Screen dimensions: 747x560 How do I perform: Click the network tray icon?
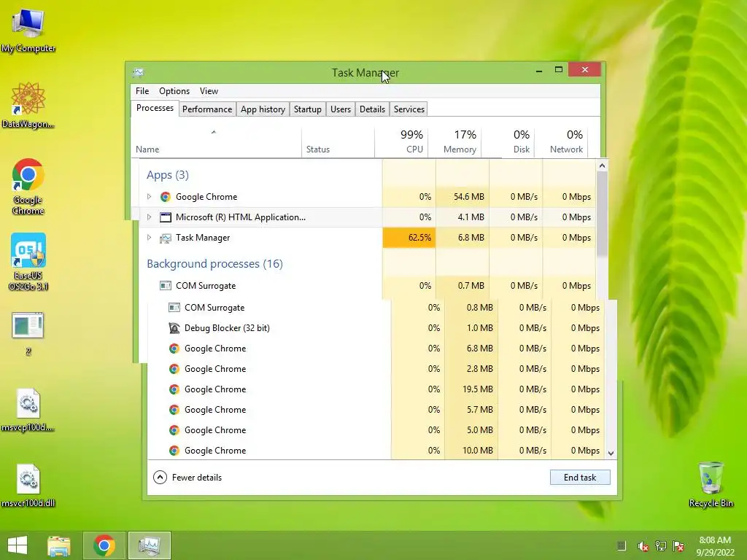tap(661, 546)
